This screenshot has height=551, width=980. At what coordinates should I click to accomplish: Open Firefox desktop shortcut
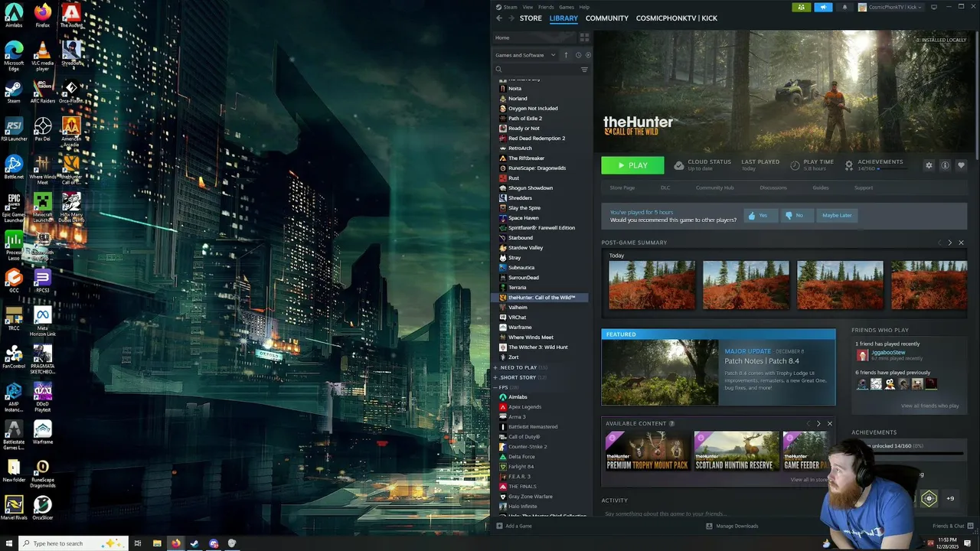pos(43,15)
